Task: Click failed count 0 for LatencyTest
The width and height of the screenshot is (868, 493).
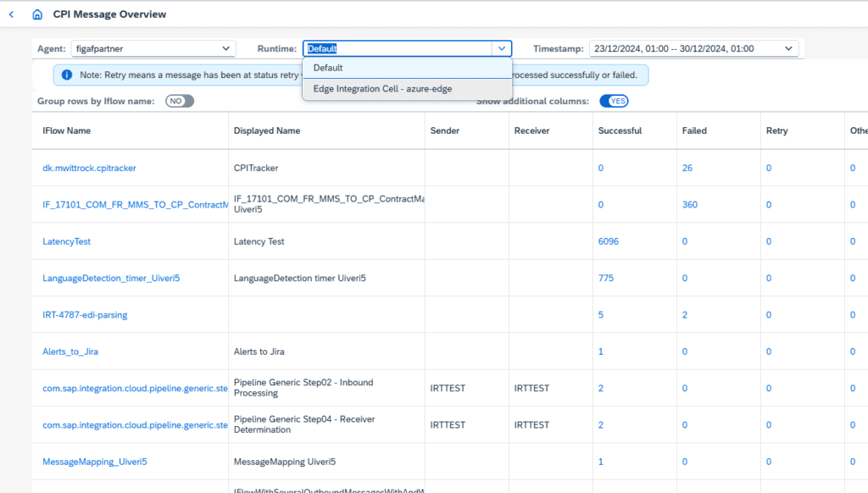Action: point(685,241)
